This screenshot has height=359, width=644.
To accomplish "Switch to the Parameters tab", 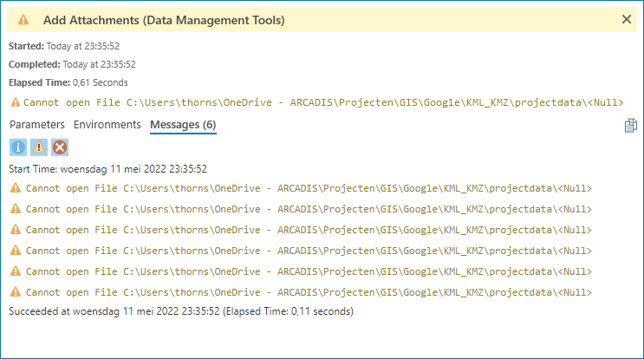I will [37, 125].
